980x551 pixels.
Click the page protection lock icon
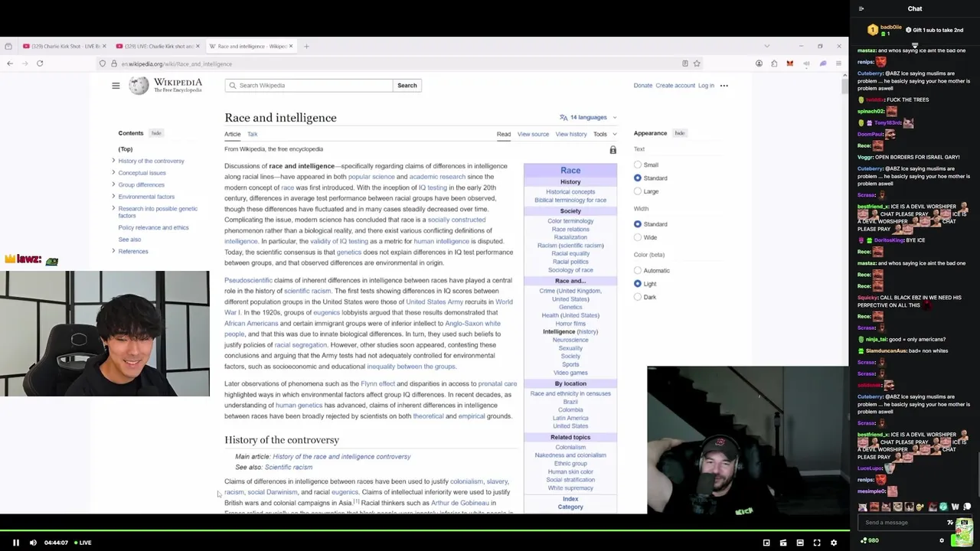click(x=612, y=150)
